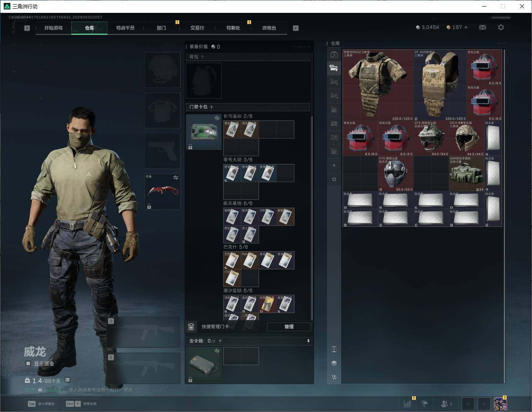Image resolution: width=532 pixels, height=412 pixels.
Task: Add a new warehouse page with plus icon
Action: coord(334,165)
